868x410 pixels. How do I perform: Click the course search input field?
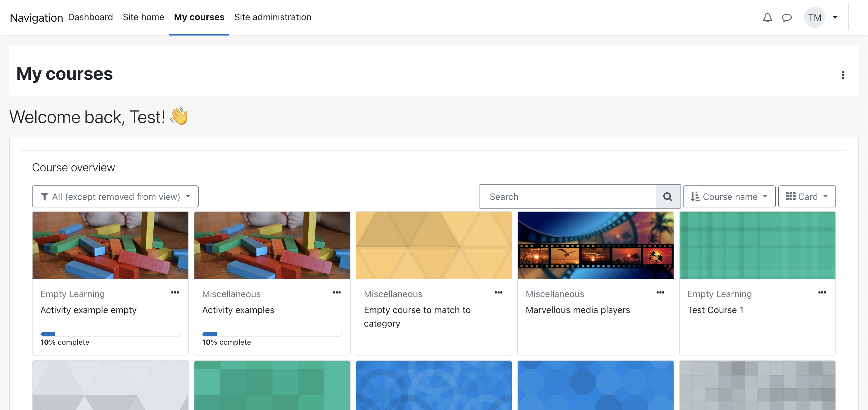[568, 197]
